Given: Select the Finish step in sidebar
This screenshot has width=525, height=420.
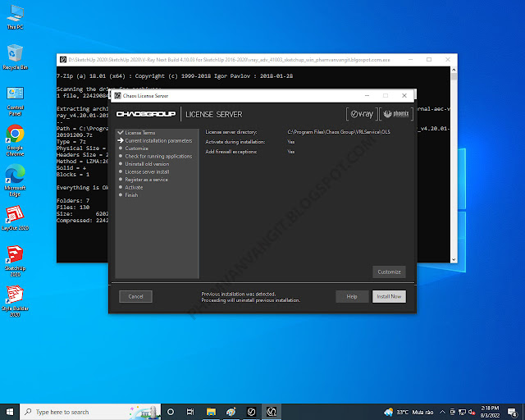Looking at the screenshot, I should click(x=131, y=195).
